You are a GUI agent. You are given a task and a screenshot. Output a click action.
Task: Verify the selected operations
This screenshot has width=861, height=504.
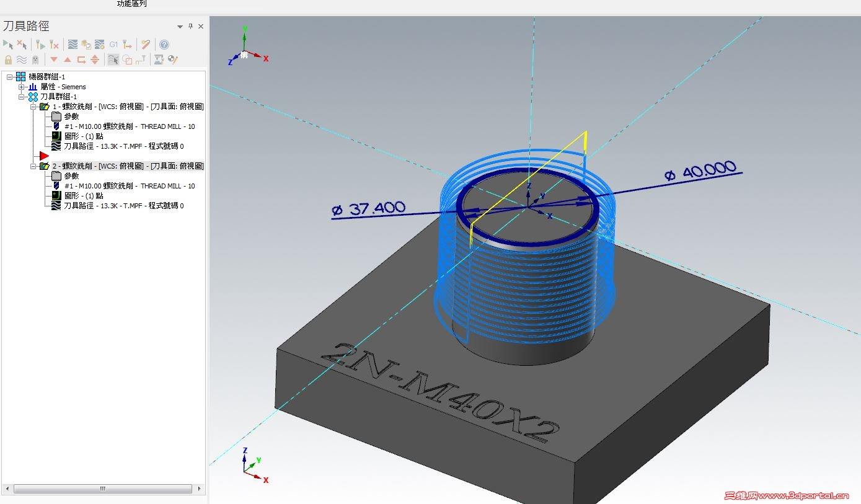(x=86, y=45)
